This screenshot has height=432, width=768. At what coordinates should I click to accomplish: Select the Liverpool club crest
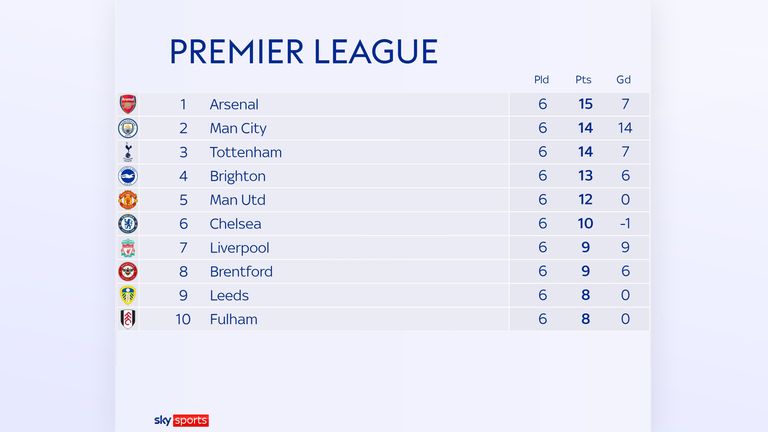128,248
